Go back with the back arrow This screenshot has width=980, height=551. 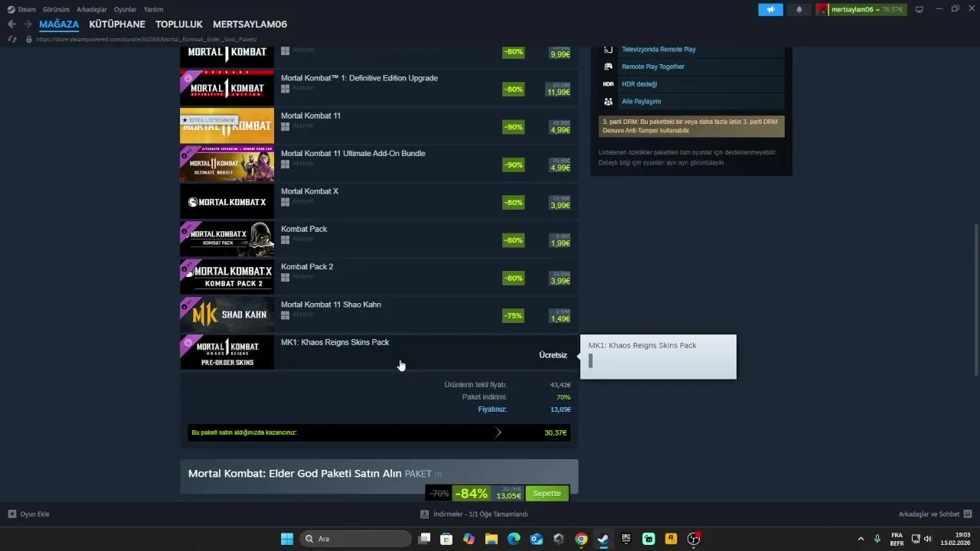tap(11, 24)
